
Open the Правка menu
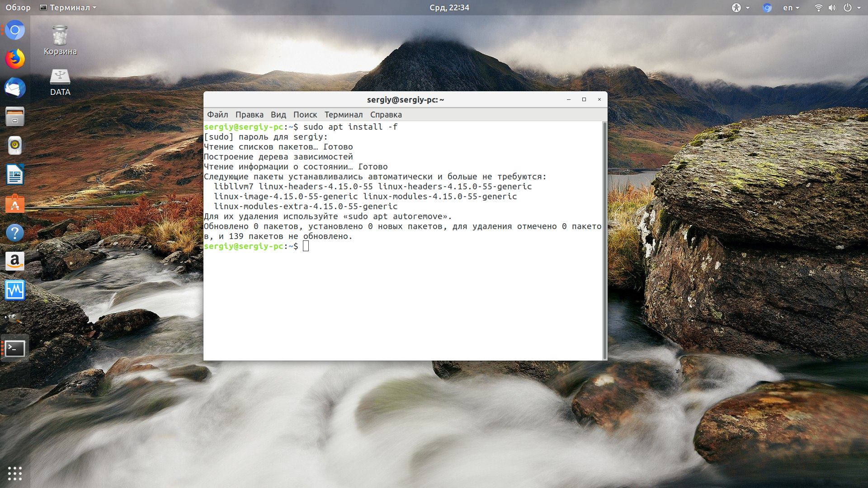[x=249, y=115]
